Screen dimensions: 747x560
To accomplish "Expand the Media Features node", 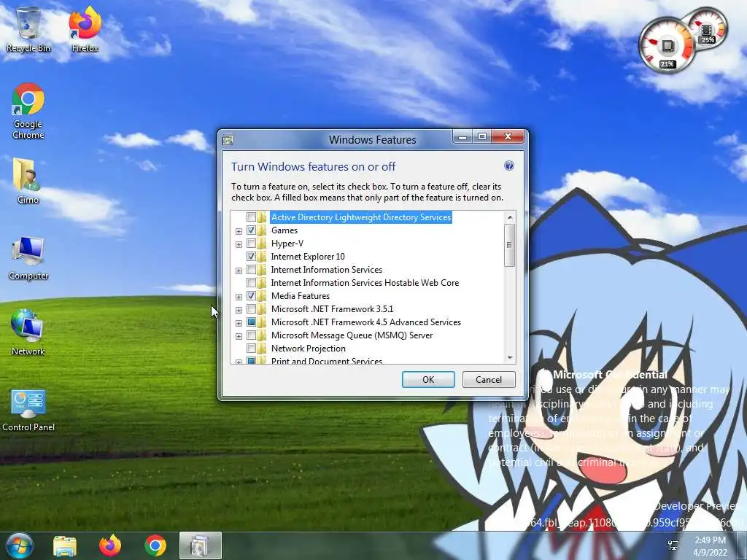I will click(x=239, y=297).
